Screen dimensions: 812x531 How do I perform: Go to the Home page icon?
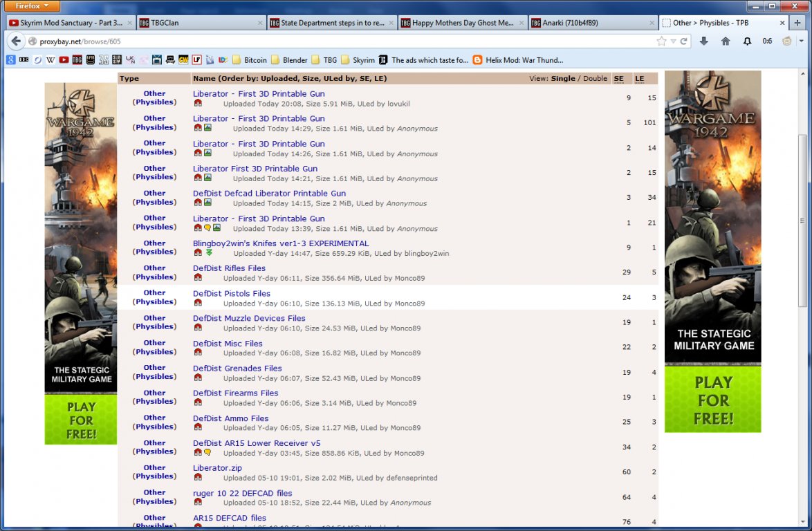[726, 41]
